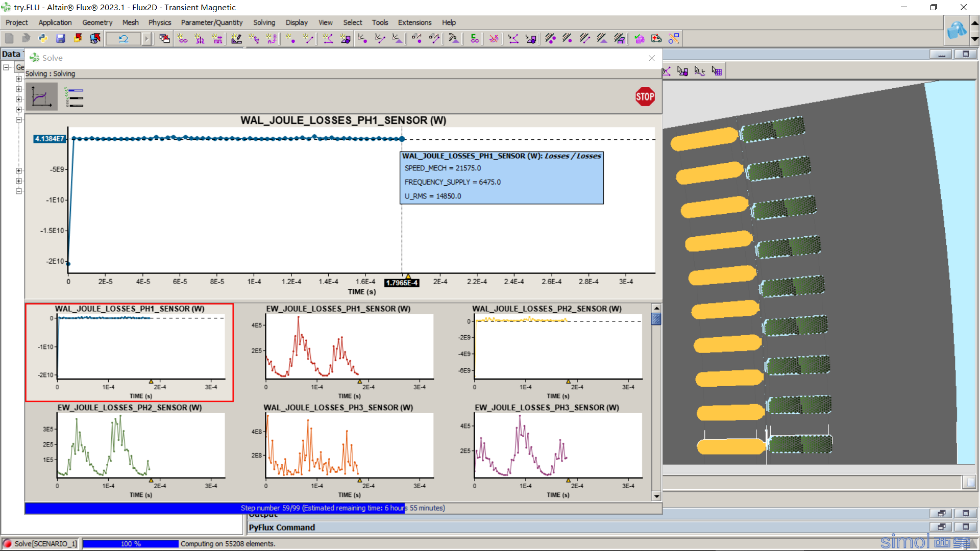Click the new point toolbar icon
This screenshot has width=980, height=551.
pos(290,38)
